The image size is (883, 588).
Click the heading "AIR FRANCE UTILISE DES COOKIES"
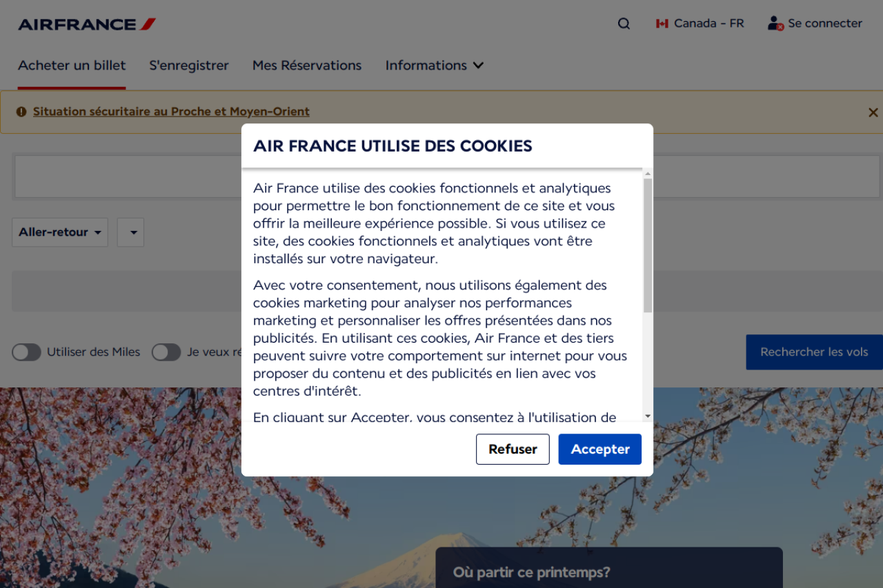click(x=393, y=146)
